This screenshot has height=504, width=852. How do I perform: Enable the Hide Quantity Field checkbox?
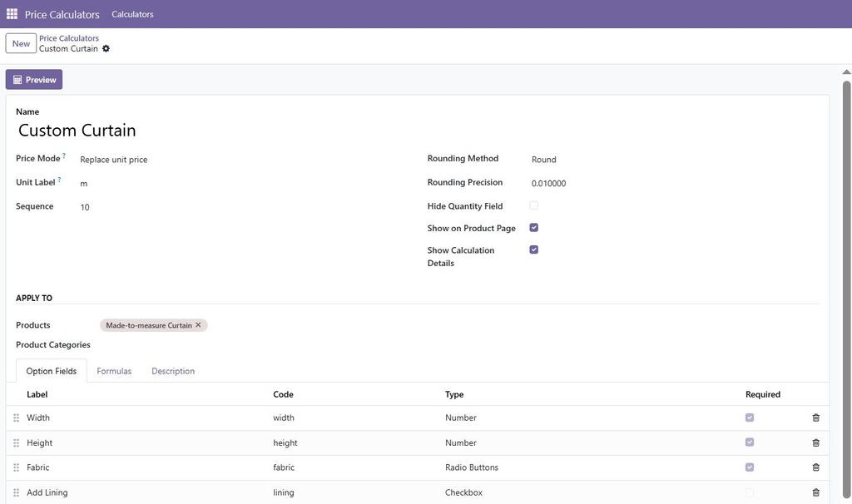[x=533, y=205]
